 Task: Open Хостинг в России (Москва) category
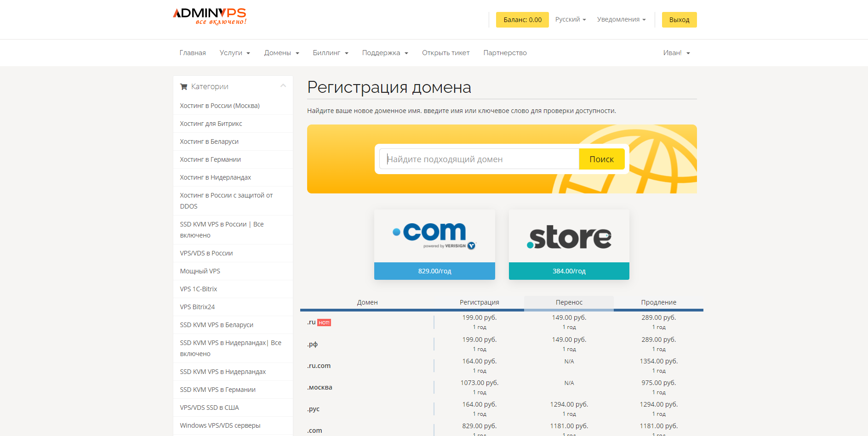[233, 106]
